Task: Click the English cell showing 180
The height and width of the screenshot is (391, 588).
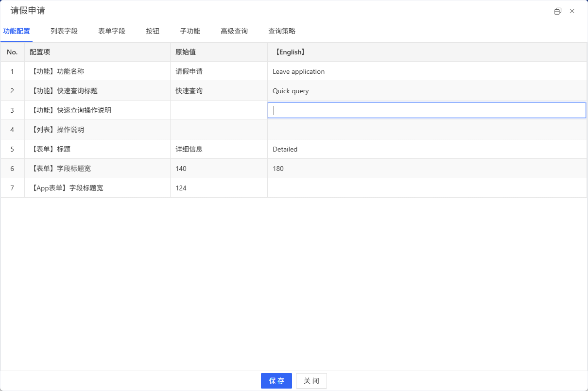Action: (427, 169)
